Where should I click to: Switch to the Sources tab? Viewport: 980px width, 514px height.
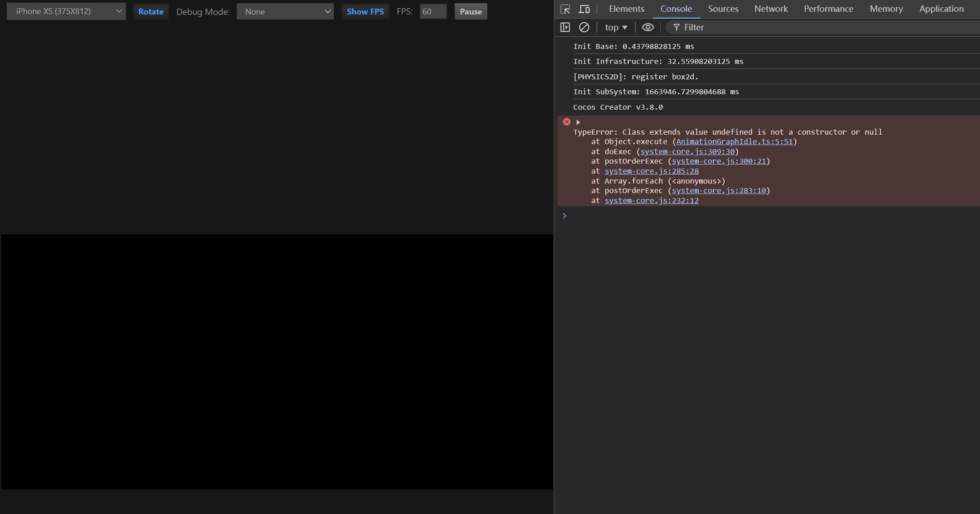(723, 9)
